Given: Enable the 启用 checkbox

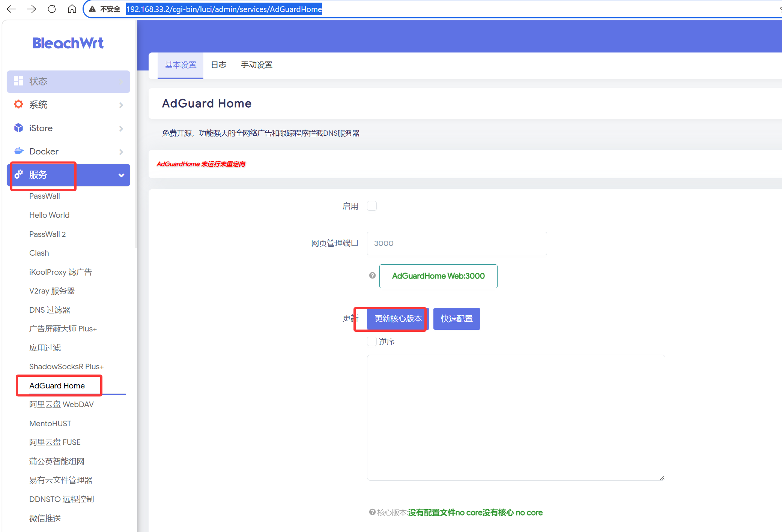Looking at the screenshot, I should 372,206.
